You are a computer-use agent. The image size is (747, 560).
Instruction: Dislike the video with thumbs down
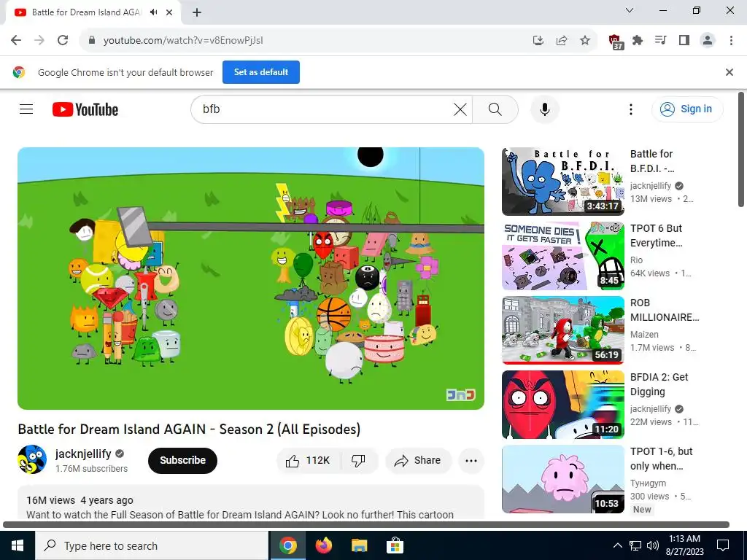click(358, 461)
